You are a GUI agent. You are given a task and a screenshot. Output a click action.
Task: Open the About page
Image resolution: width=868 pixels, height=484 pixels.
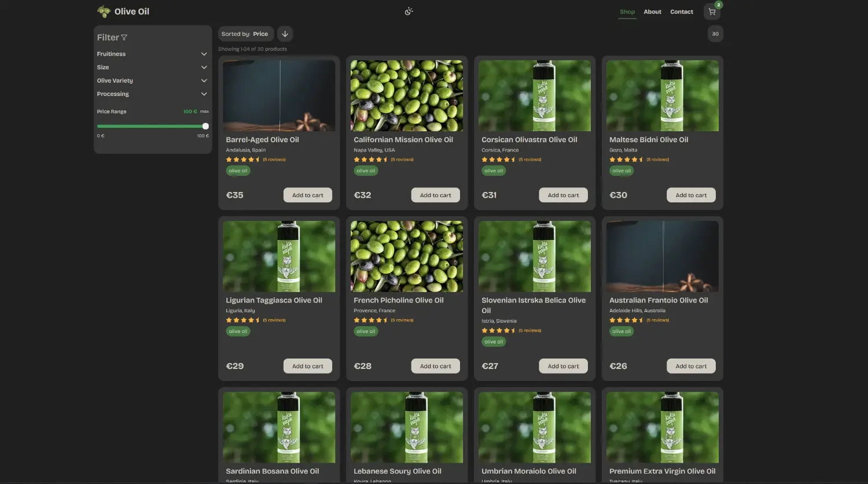click(x=652, y=12)
